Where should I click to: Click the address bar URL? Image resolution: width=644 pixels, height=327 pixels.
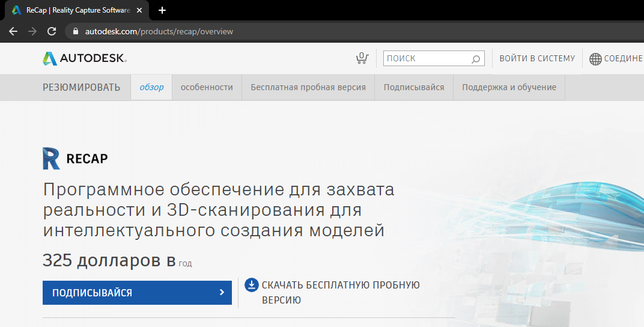click(159, 31)
